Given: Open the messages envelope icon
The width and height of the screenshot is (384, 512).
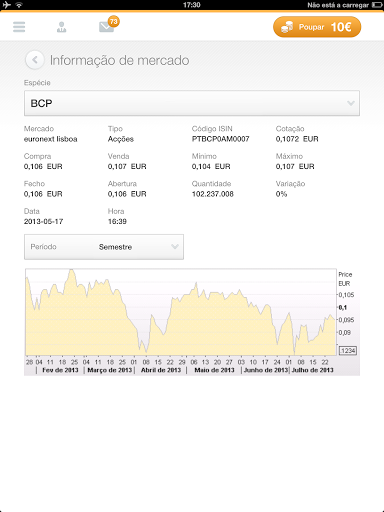Looking at the screenshot, I should point(106,27).
